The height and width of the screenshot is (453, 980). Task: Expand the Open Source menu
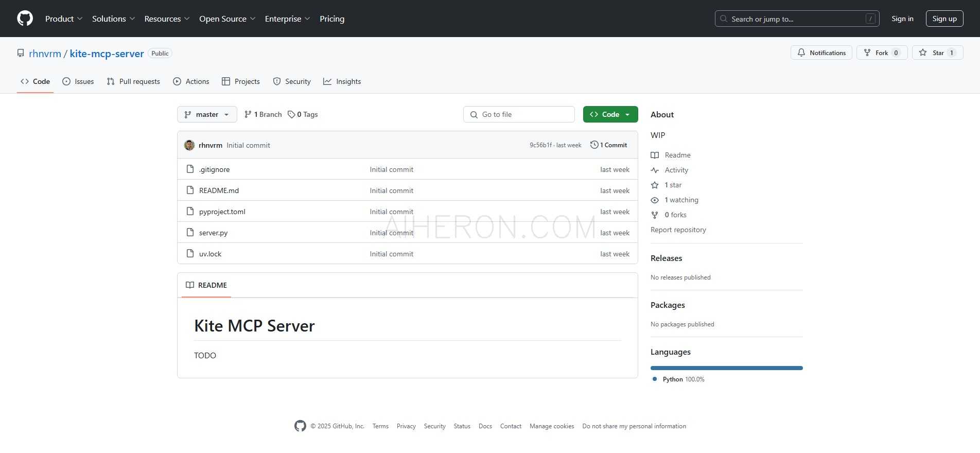[227, 19]
